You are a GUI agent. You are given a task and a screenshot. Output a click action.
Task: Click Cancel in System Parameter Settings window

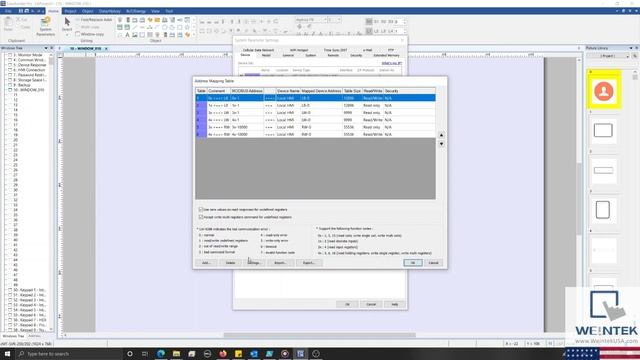371,304
